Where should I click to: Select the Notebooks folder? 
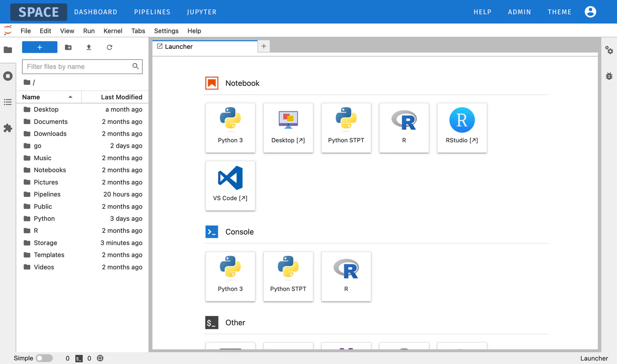click(82, 170)
